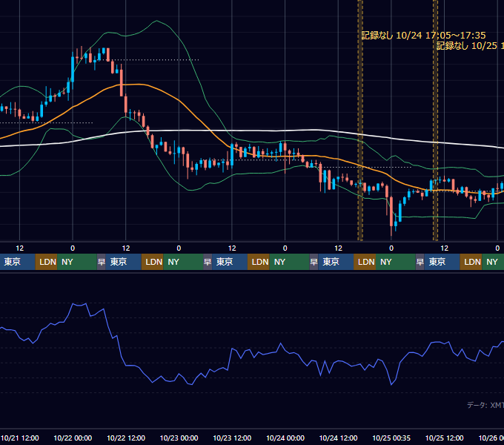Select the LDN session block on 10/23
504x445 pixels.
259,262
